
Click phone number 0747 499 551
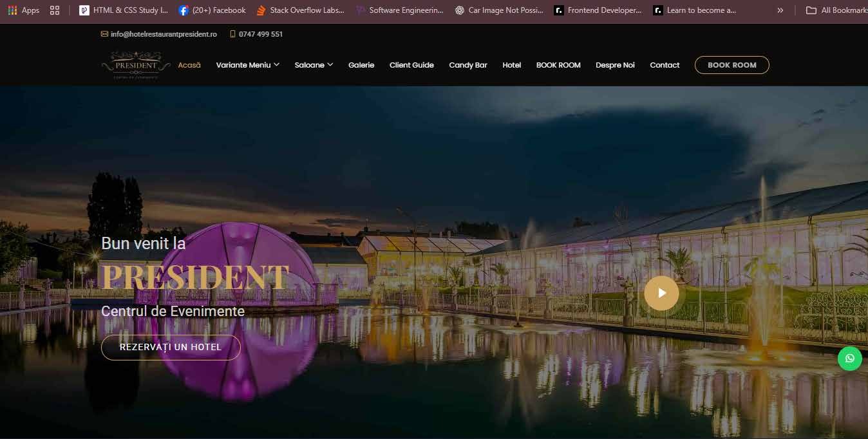[x=261, y=34]
